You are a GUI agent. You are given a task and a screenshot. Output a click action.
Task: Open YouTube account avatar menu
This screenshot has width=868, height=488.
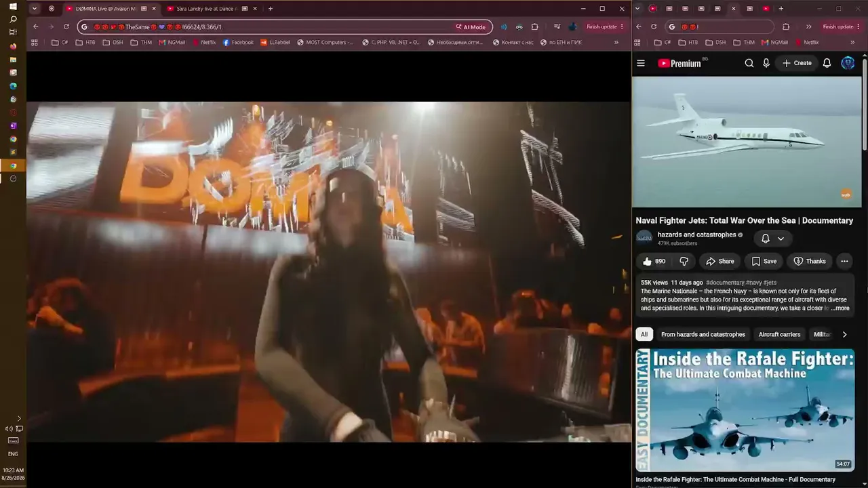(x=848, y=63)
